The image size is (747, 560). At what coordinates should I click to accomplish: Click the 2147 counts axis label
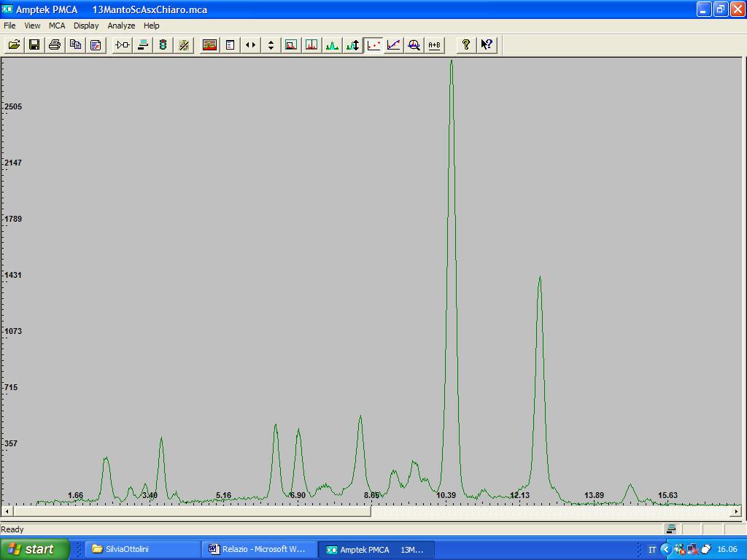coord(13,163)
